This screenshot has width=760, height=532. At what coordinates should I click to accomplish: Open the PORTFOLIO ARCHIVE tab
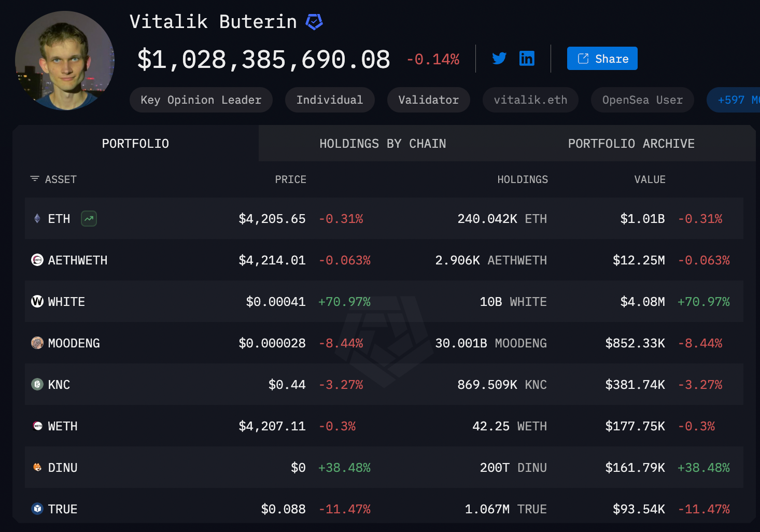631,143
